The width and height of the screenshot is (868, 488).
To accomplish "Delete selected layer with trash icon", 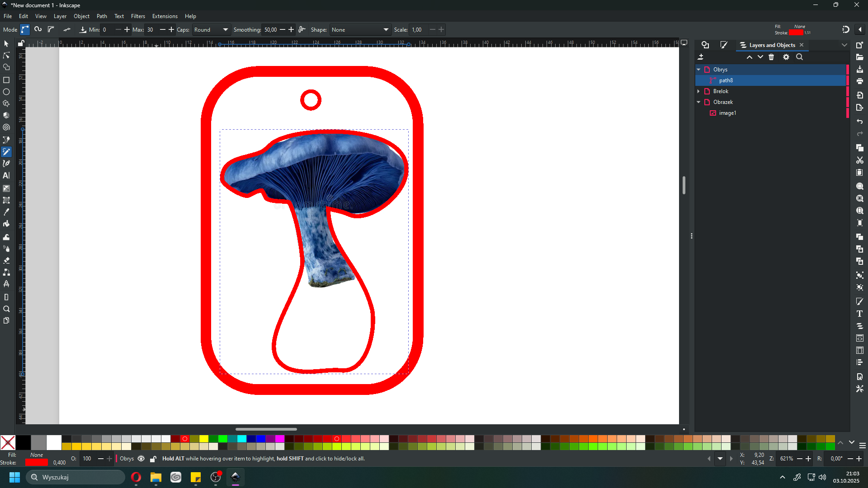I will 771,57.
